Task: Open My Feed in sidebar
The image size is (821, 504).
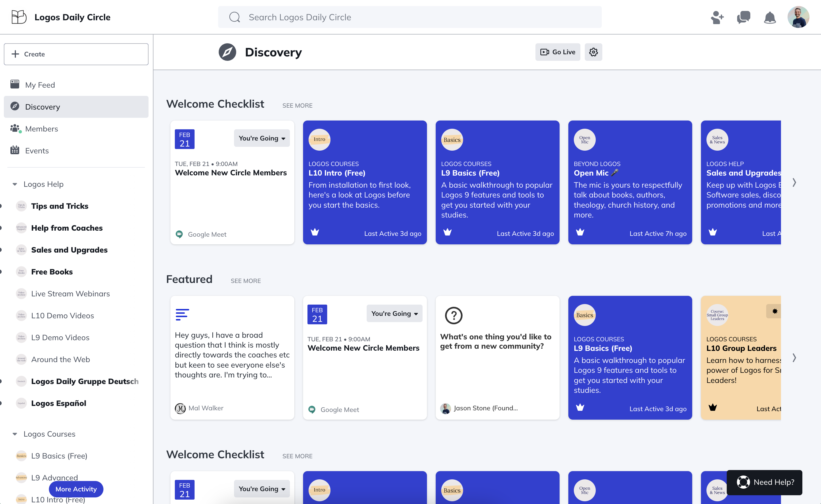Action: coord(76,85)
